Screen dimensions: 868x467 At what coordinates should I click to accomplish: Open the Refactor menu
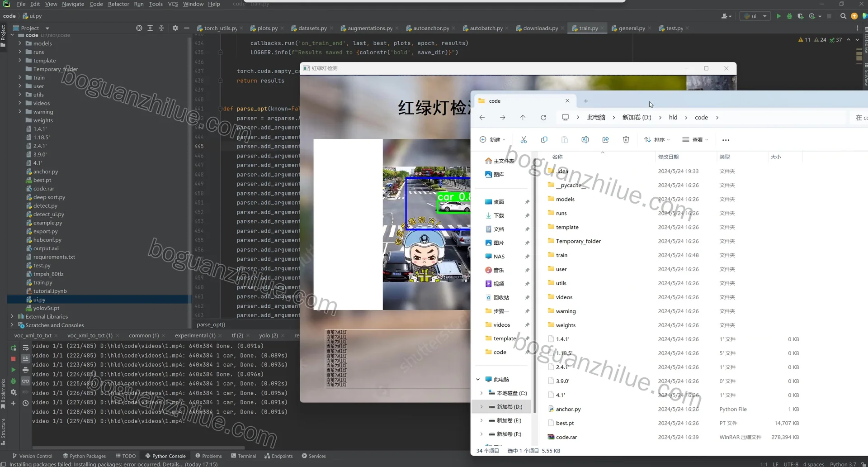tap(118, 4)
